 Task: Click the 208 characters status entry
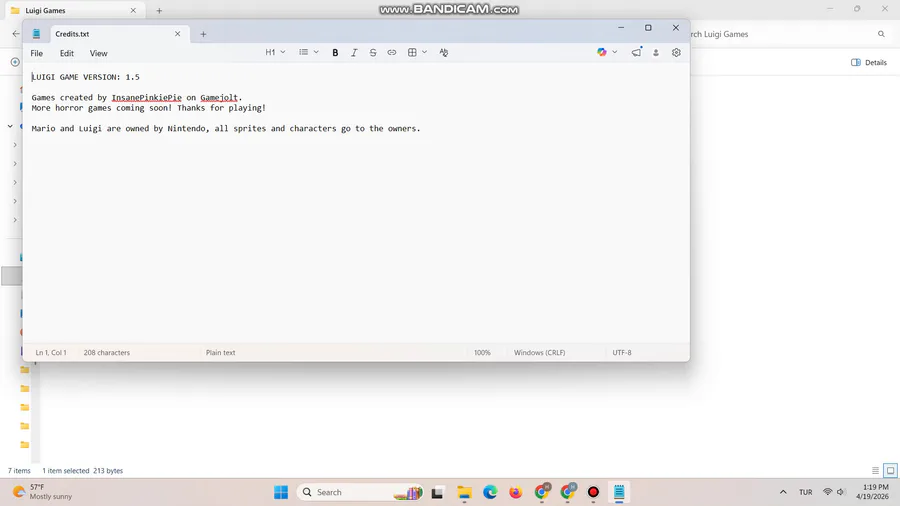pos(107,353)
